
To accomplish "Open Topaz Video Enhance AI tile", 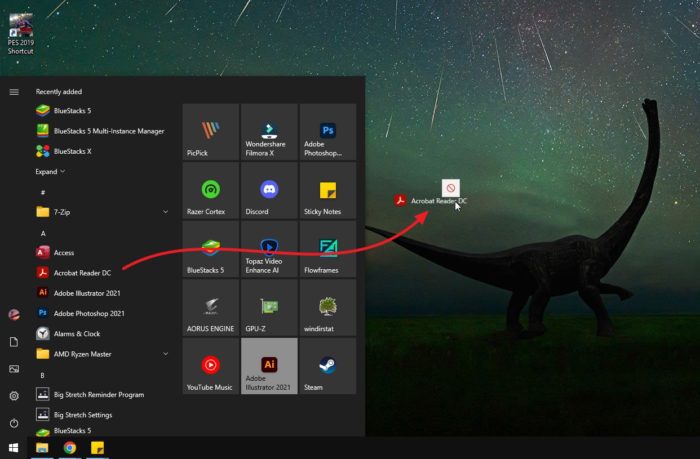I will [x=269, y=249].
